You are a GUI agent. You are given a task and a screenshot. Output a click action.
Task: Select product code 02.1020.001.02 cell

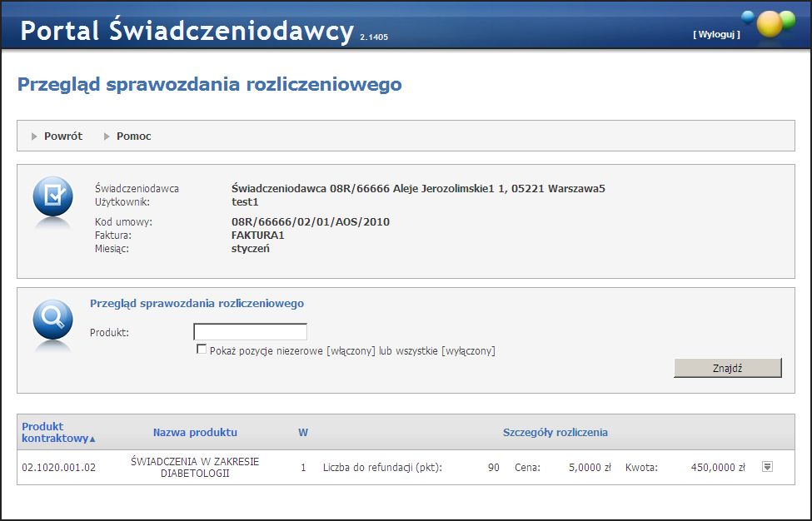(59, 468)
